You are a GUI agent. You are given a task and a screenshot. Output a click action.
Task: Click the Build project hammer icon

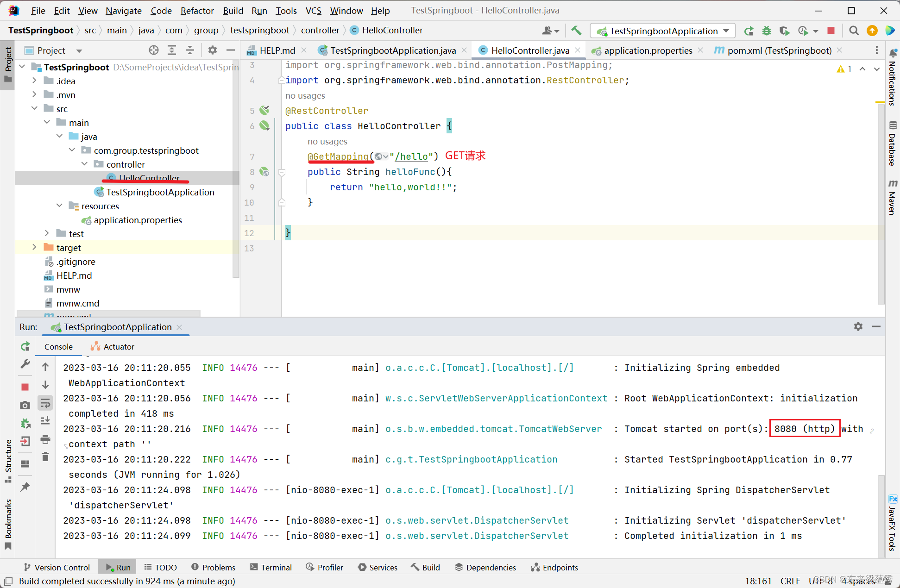pyautogui.click(x=576, y=31)
